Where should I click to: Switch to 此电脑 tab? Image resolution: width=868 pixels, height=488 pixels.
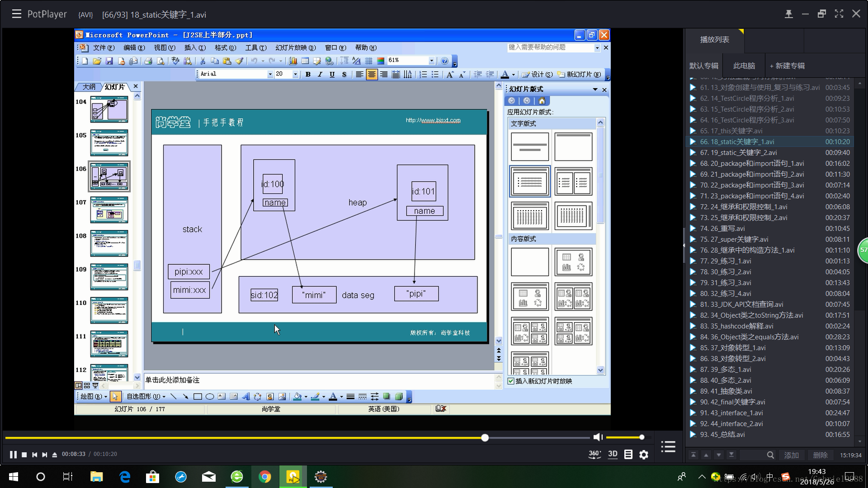[x=744, y=66]
